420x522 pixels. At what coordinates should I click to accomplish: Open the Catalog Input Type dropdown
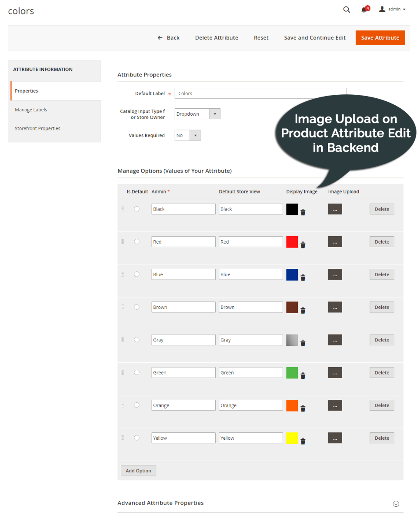coord(214,114)
